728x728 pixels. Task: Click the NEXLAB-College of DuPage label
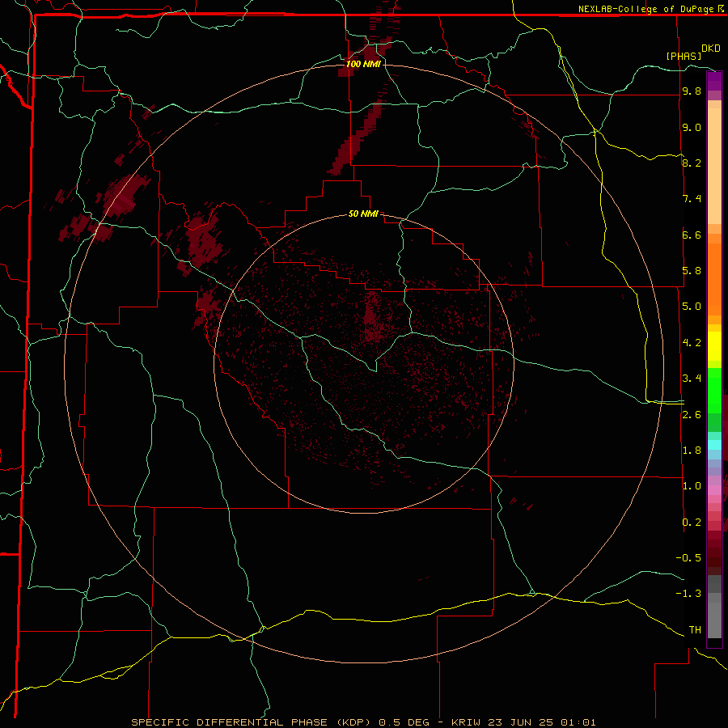(647, 9)
